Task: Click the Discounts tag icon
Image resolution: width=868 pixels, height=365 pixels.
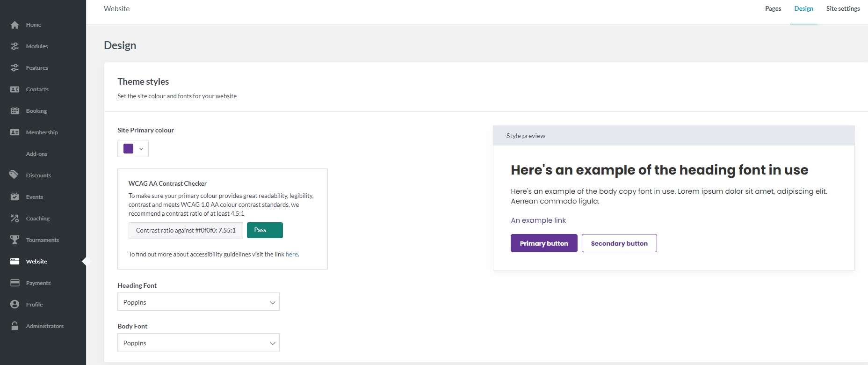Action: 14,175
